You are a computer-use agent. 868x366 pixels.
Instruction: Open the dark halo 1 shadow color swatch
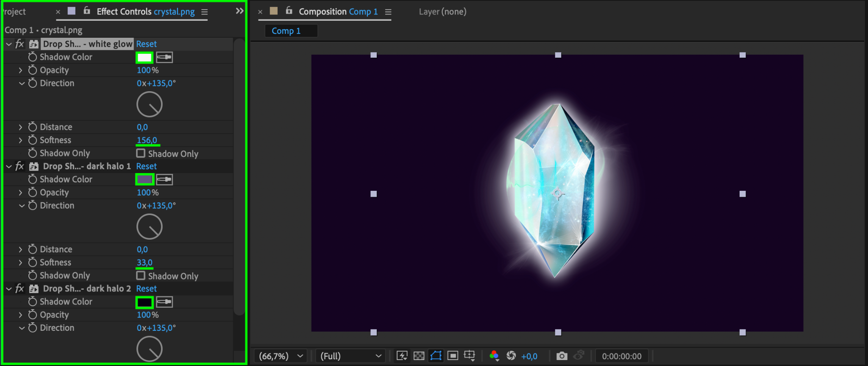[x=145, y=179]
